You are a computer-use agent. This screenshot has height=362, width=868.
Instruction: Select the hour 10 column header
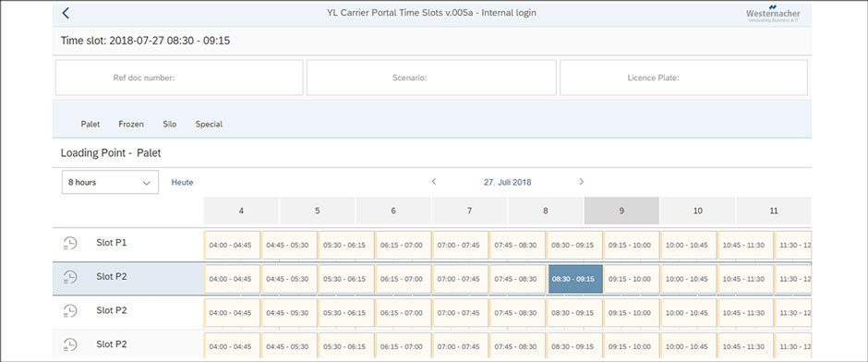click(x=697, y=211)
